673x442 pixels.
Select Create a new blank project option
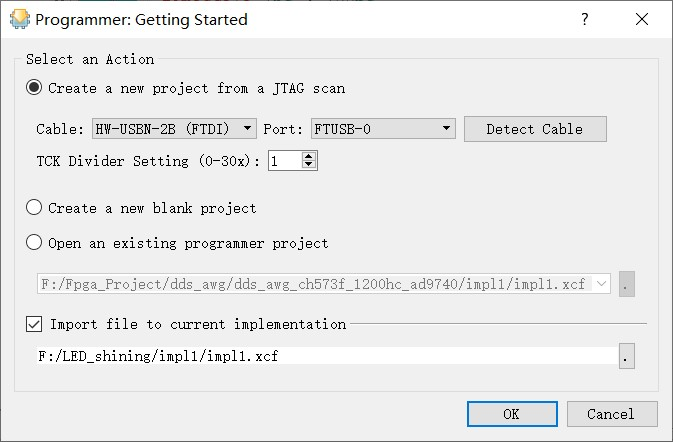34,208
